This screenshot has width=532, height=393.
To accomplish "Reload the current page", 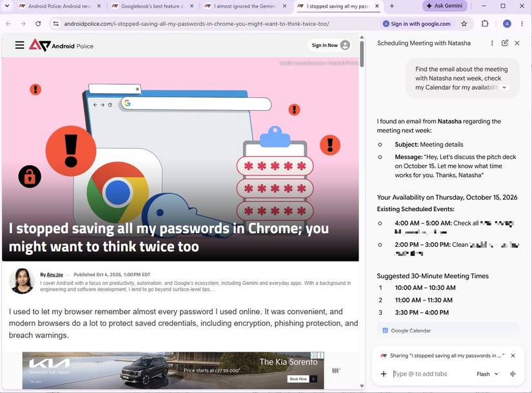I will click(x=38, y=24).
